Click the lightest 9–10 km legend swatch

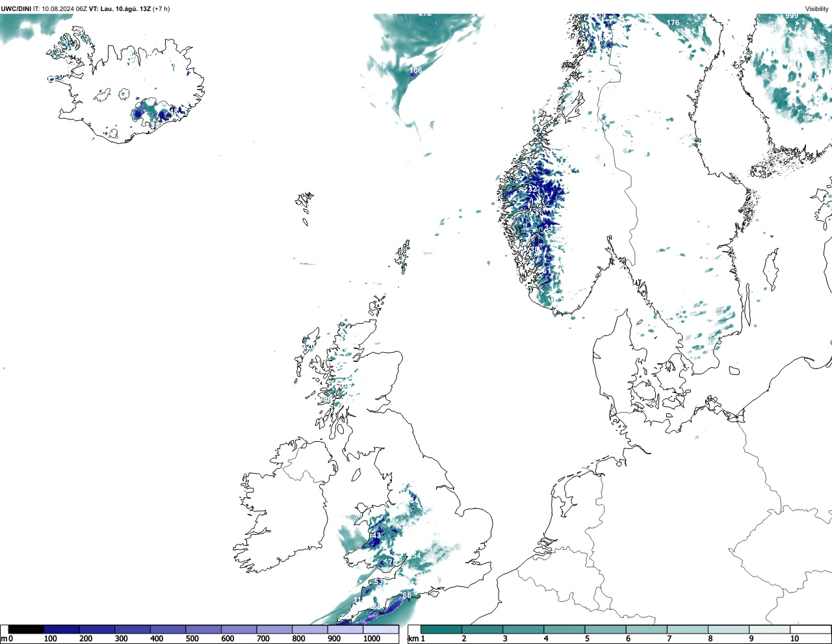[770, 630]
